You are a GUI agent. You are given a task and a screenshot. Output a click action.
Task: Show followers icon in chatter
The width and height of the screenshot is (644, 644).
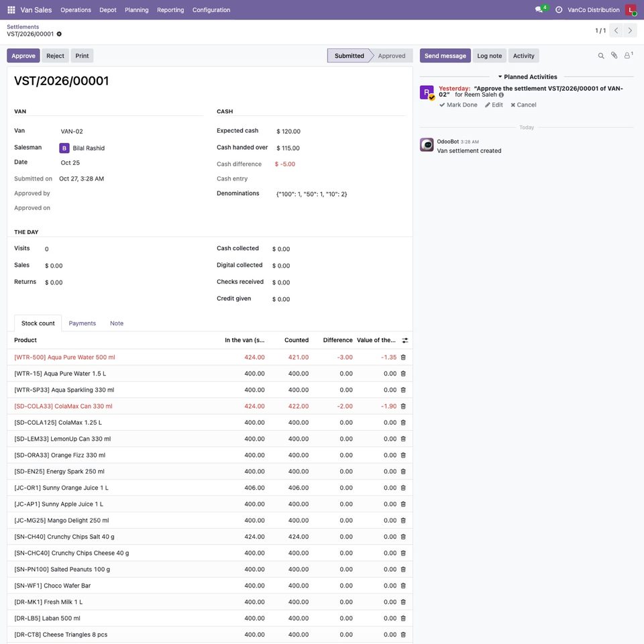click(x=628, y=56)
